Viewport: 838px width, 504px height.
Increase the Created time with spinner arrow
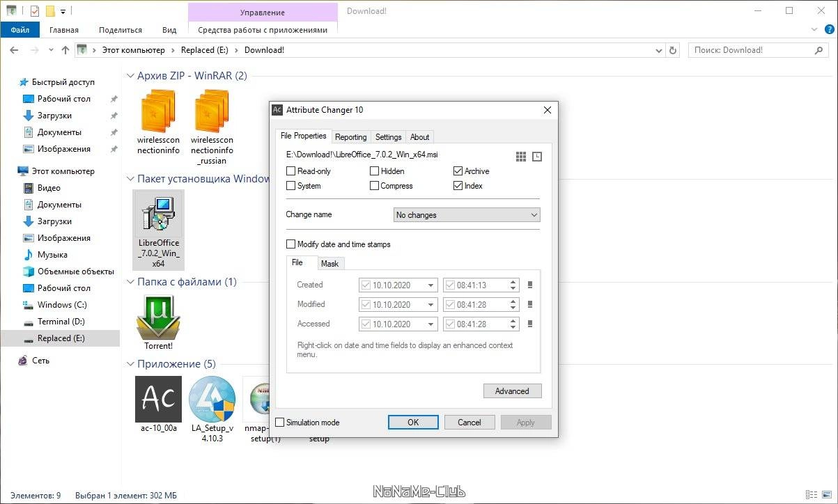513,282
